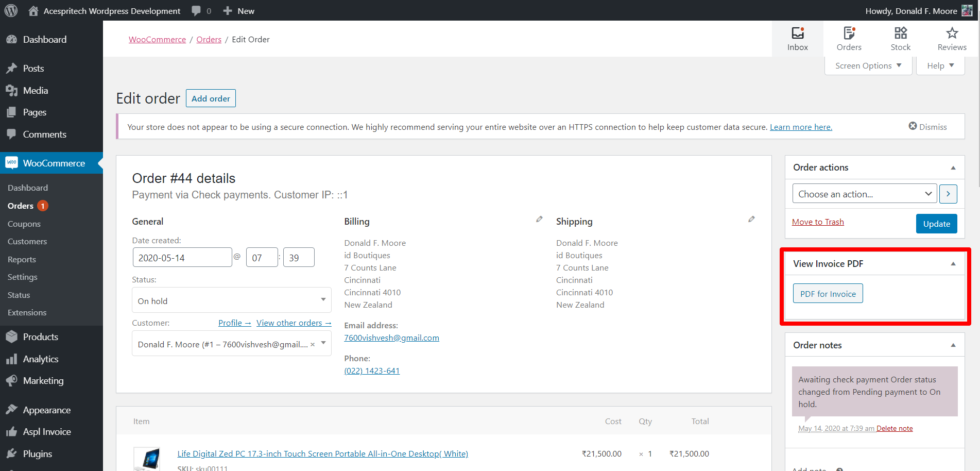The image size is (980, 471).
Task: Click the WooCommerce woo icon
Action: click(11, 163)
